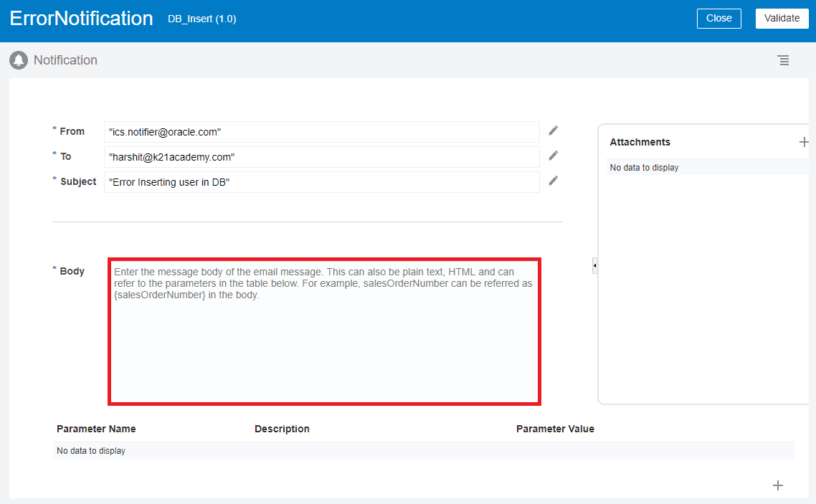The height and width of the screenshot is (504, 816).
Task: Click the ErrorNotification title
Action: coord(81,18)
